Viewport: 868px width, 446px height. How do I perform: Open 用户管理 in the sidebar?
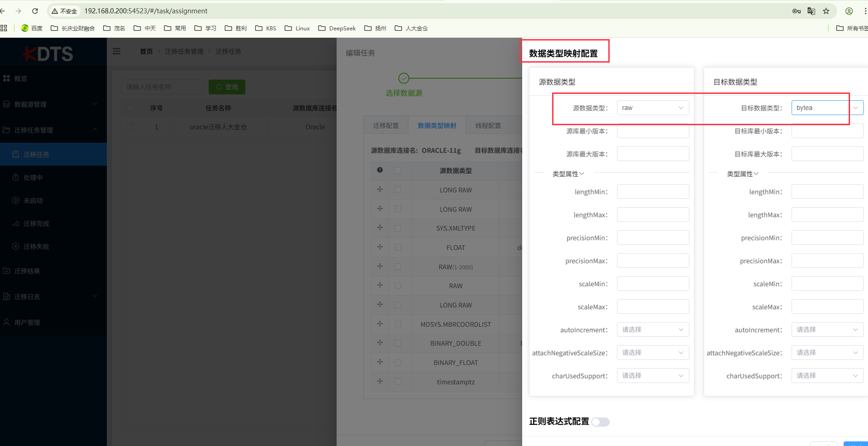click(53, 323)
